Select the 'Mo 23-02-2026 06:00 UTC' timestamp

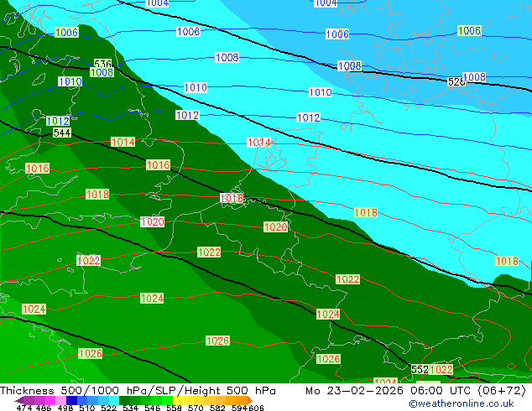[389, 391]
